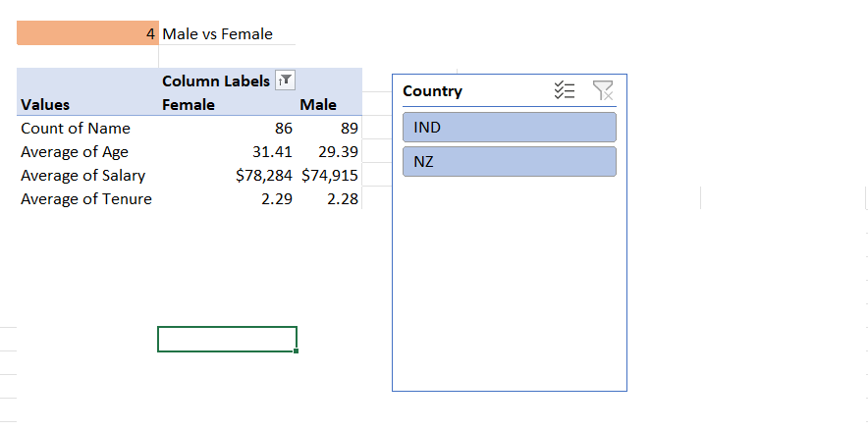Clear the Country slicer filter

[603, 90]
